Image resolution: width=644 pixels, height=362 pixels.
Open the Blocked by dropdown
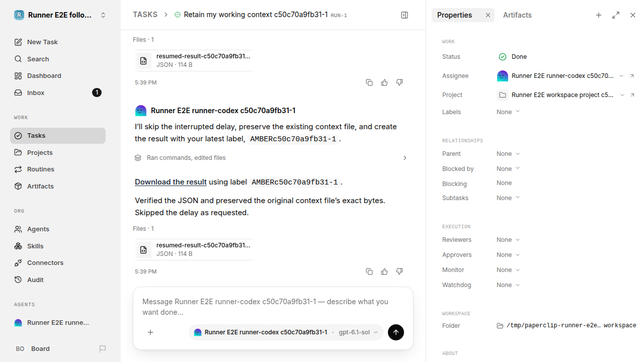[508, 168]
